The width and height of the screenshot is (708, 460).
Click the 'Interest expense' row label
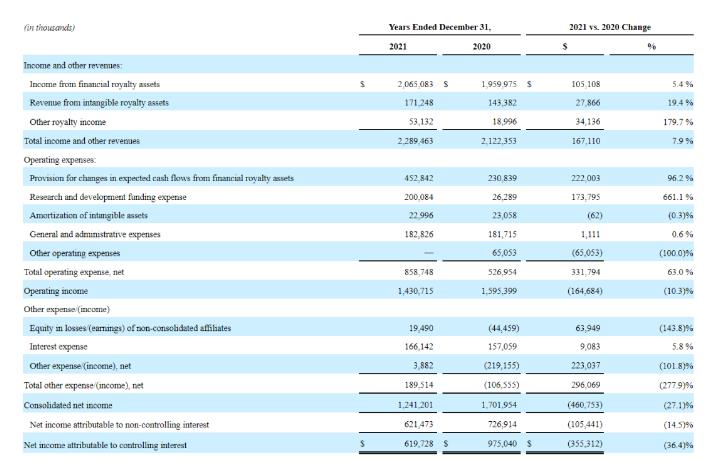click(x=62, y=347)
